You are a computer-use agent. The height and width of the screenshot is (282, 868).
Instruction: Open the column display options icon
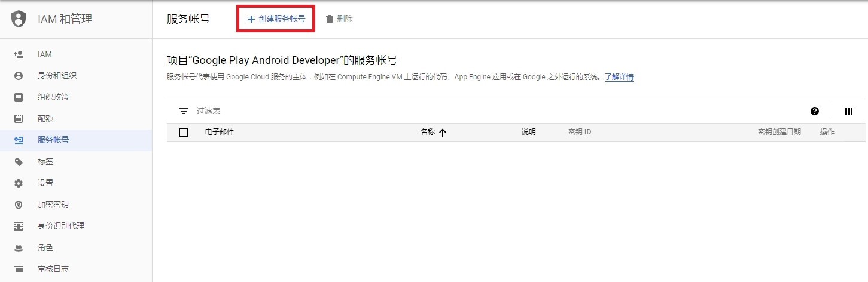coord(848,111)
